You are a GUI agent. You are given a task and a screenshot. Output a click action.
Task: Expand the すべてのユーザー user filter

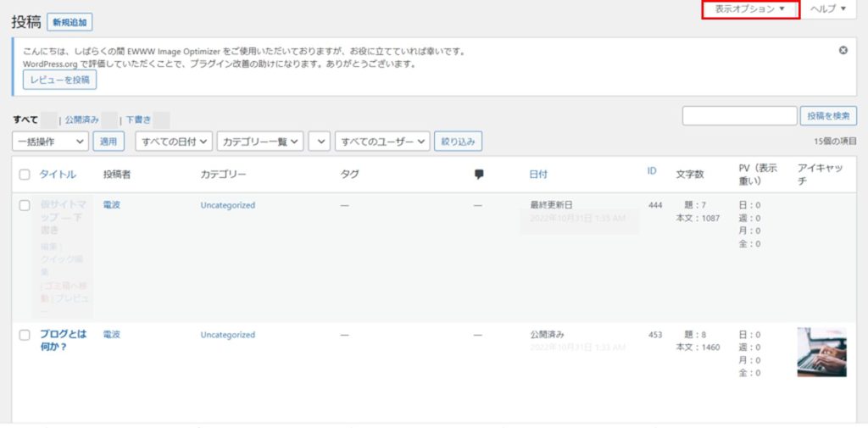(x=382, y=142)
